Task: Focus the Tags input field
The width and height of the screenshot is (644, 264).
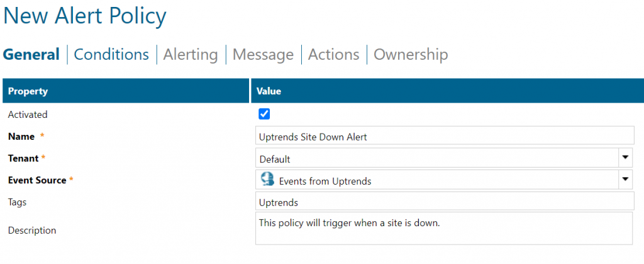Action: [444, 202]
